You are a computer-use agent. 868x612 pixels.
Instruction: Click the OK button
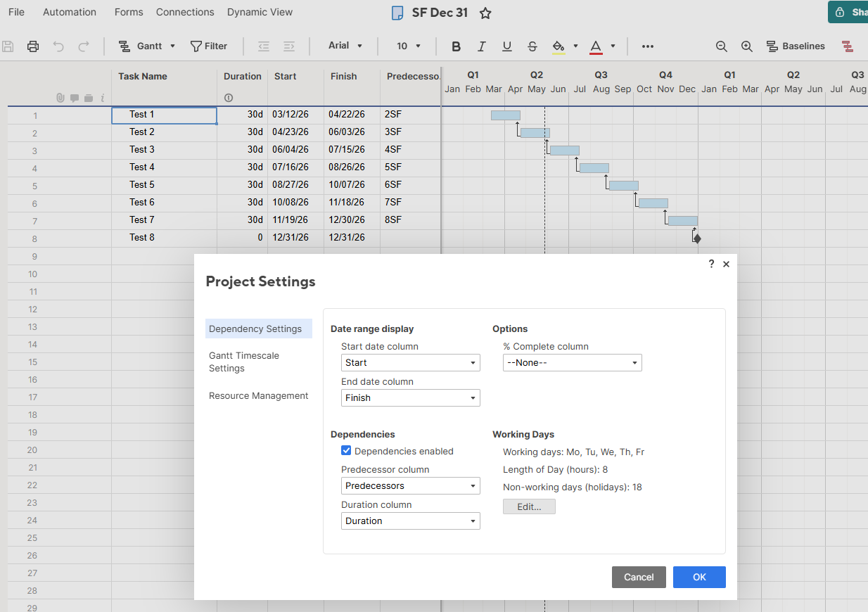(699, 577)
